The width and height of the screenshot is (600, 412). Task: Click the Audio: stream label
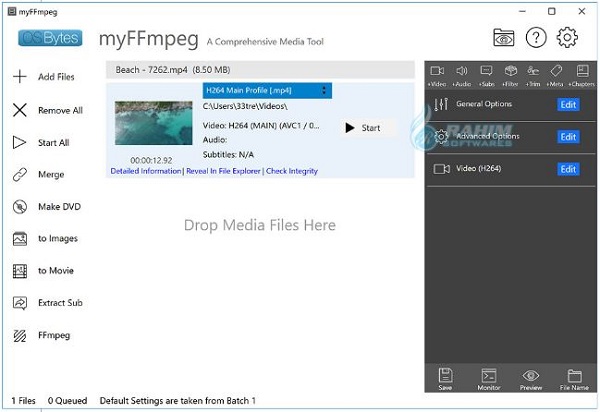pos(215,140)
